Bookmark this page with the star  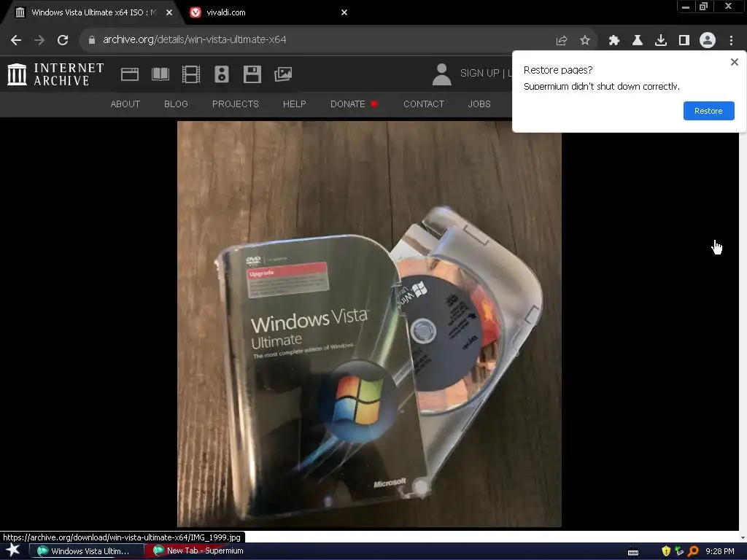[585, 41]
